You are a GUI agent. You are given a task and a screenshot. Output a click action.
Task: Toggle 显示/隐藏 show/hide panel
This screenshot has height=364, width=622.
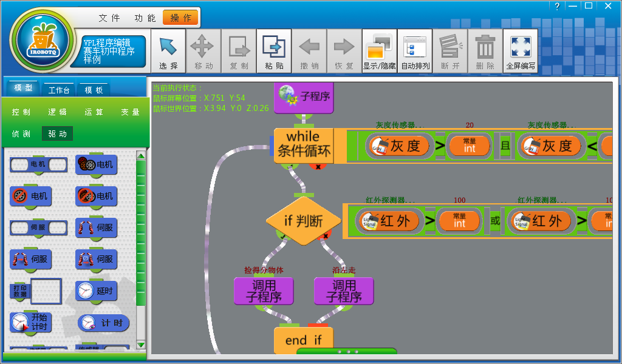[x=380, y=51]
